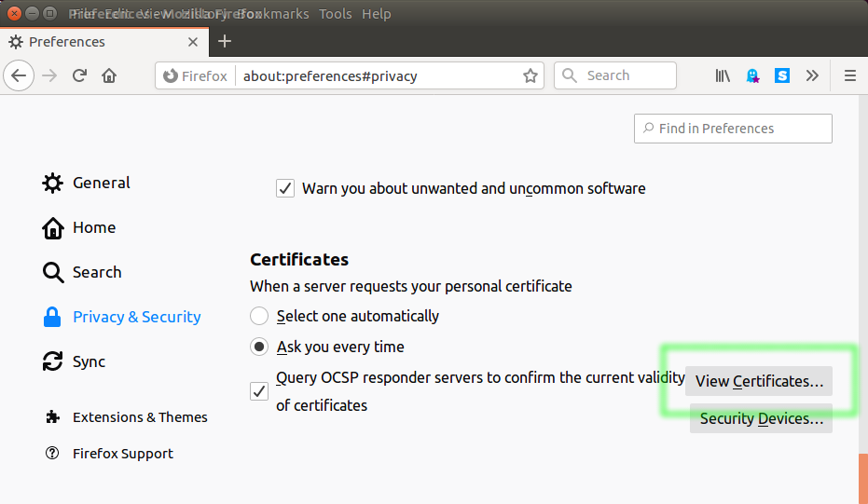Select the Ask you every time option
This screenshot has height=504, width=868.
pyautogui.click(x=259, y=347)
